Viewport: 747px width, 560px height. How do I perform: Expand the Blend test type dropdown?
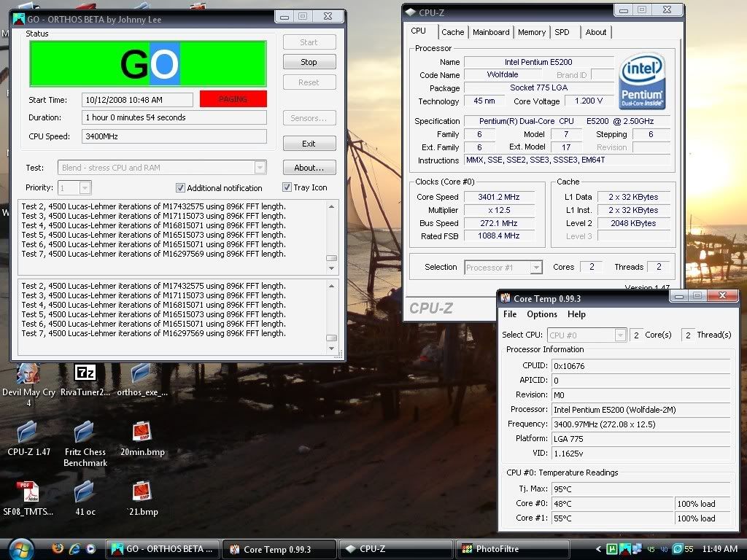(260, 168)
